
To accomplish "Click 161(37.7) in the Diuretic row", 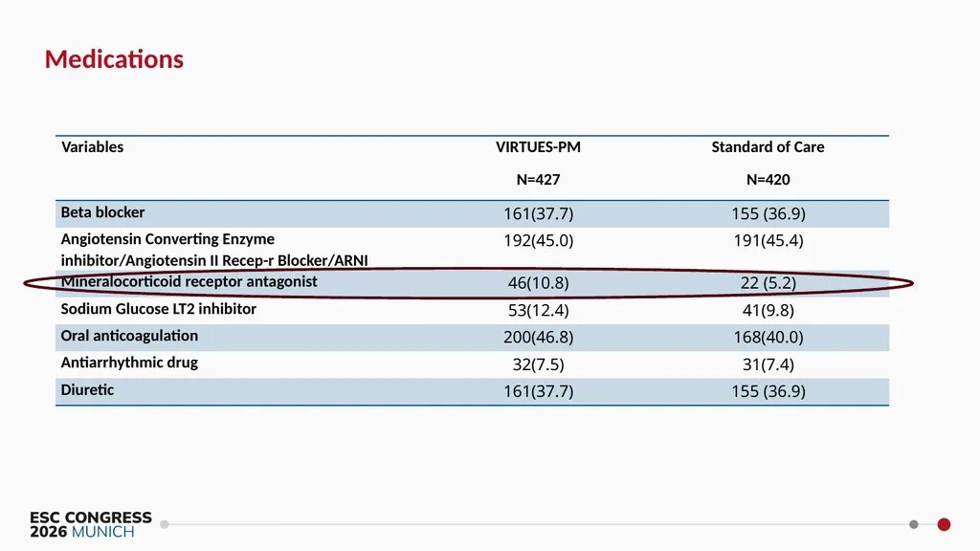I will tap(538, 391).
